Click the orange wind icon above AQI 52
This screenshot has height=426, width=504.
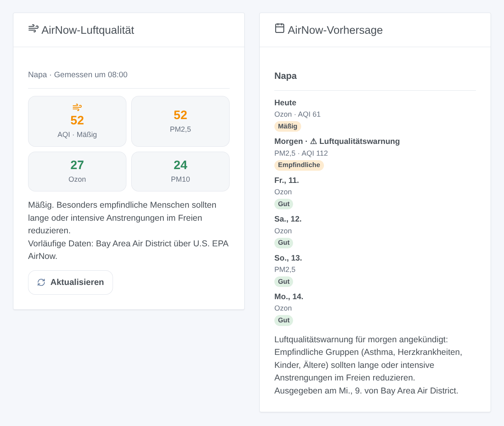coord(77,107)
